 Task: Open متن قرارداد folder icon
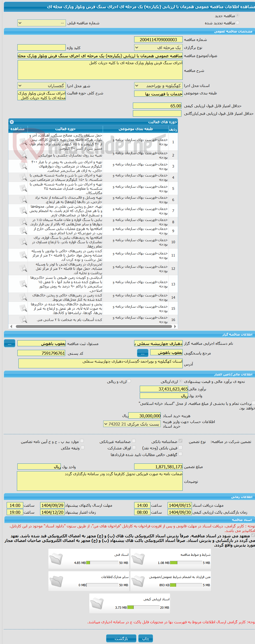pyautogui.click(x=138, y=581)
